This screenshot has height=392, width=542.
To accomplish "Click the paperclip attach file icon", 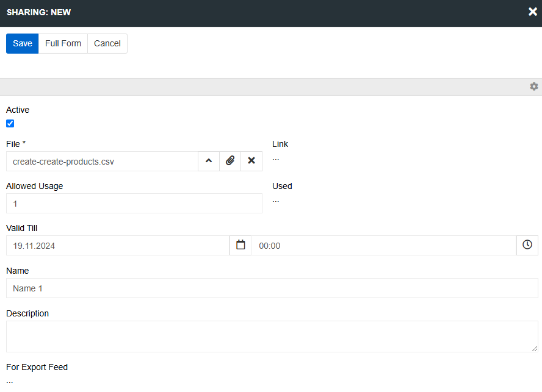I will [230, 162].
